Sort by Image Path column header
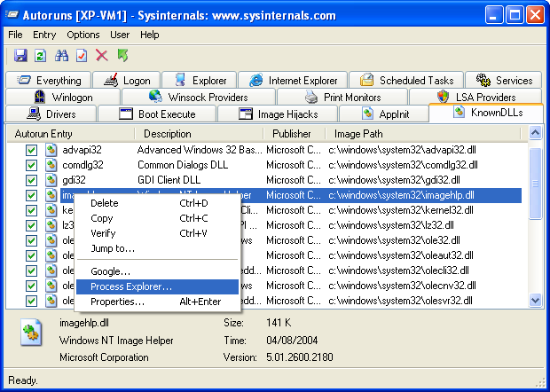The image size is (550, 392). 423,134
